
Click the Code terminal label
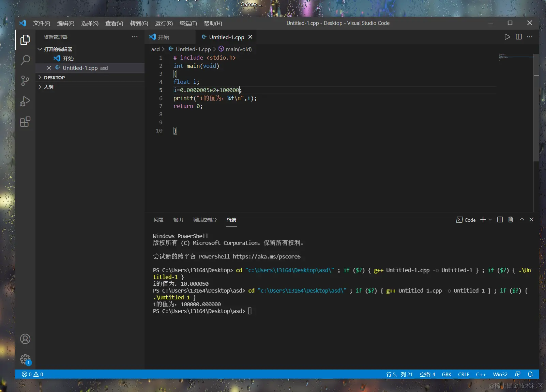(x=466, y=220)
